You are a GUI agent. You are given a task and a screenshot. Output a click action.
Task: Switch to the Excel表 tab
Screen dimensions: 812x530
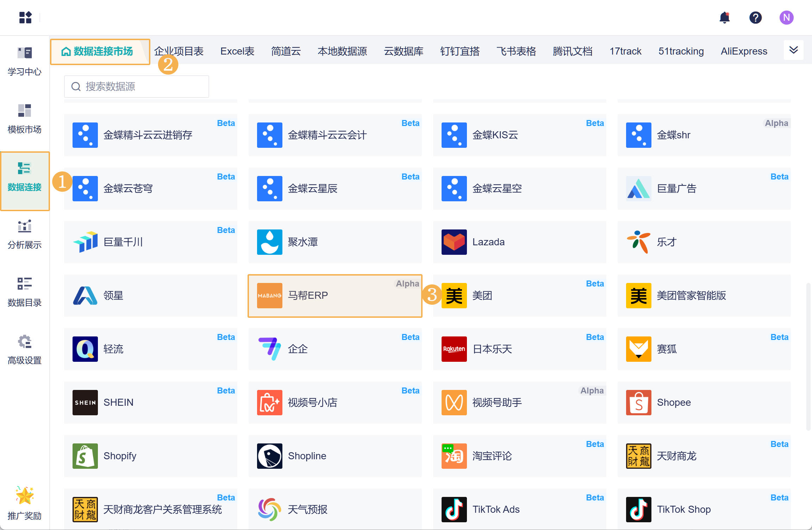(237, 51)
